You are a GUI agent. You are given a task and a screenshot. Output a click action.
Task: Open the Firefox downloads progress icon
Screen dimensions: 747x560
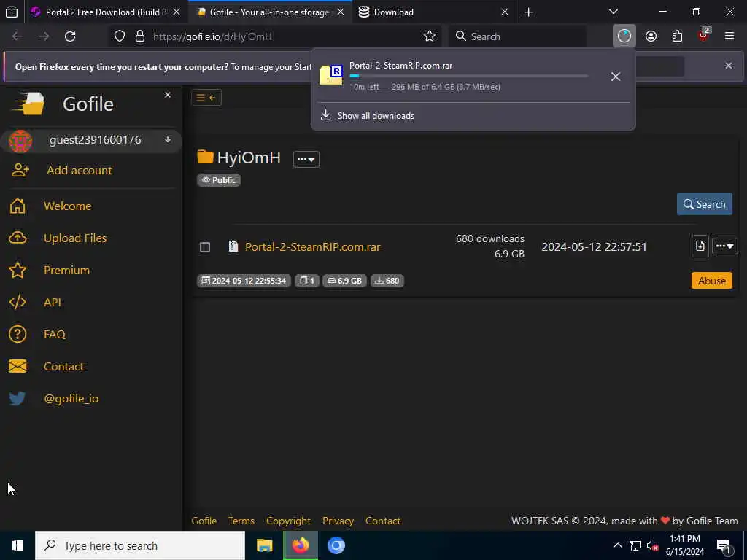[624, 36]
